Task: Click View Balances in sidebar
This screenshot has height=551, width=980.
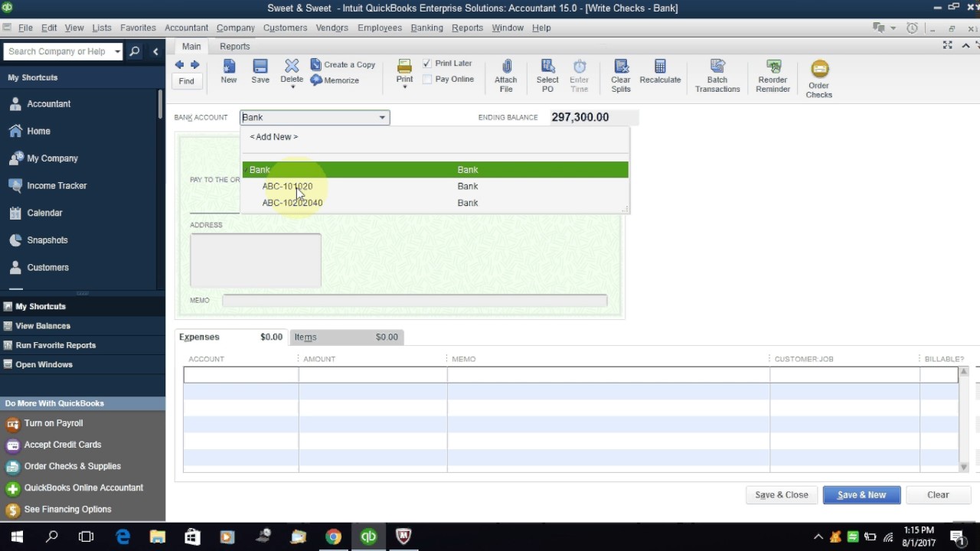Action: pyautogui.click(x=43, y=326)
